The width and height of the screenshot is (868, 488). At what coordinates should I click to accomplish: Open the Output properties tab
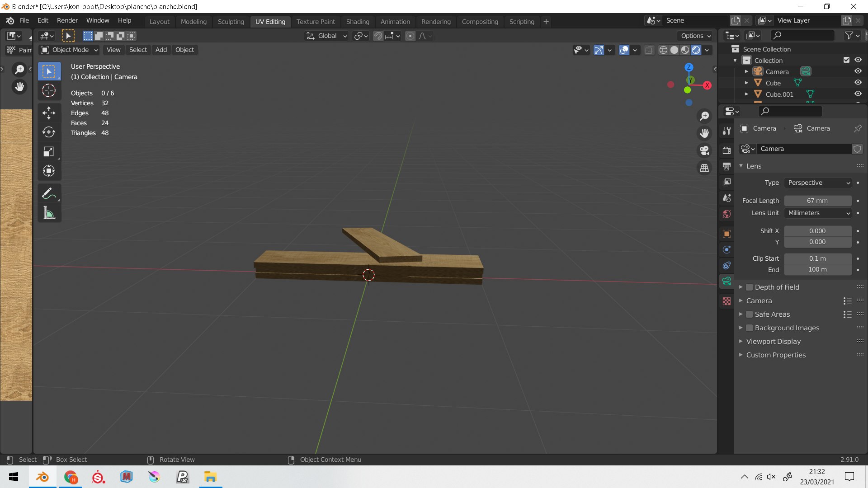point(726,166)
